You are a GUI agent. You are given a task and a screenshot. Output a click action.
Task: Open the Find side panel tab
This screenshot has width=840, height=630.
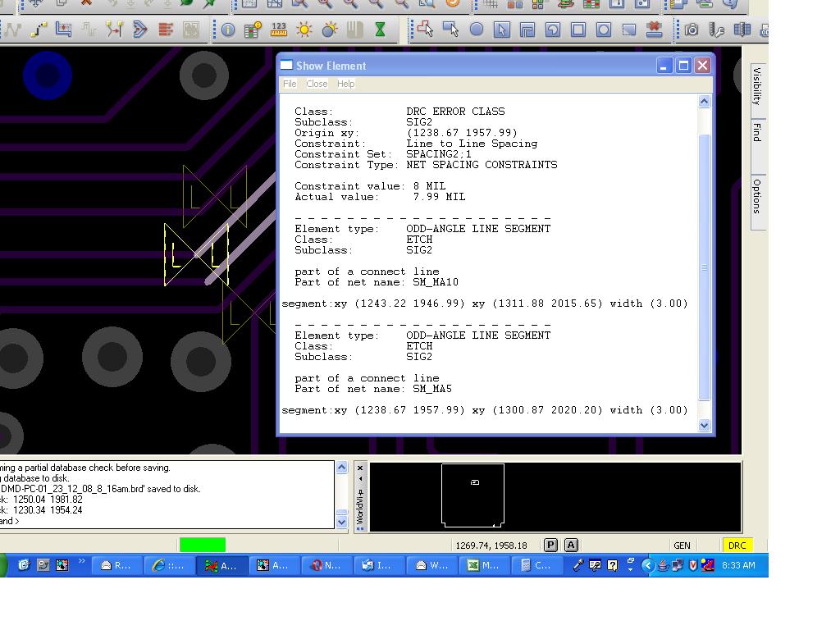pos(757,132)
